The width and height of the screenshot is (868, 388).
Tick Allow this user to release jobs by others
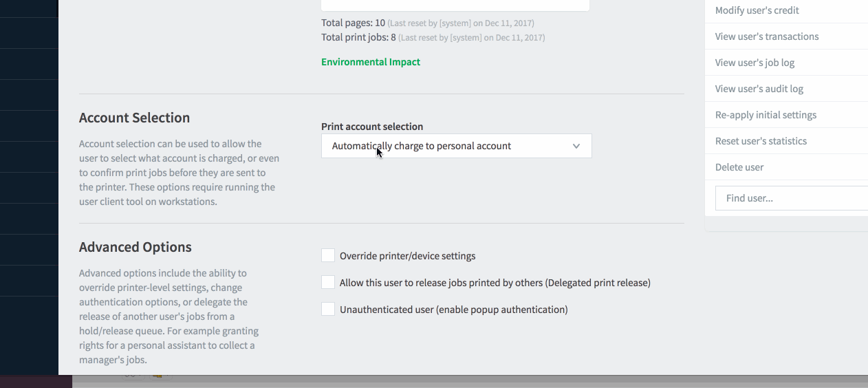(x=328, y=283)
